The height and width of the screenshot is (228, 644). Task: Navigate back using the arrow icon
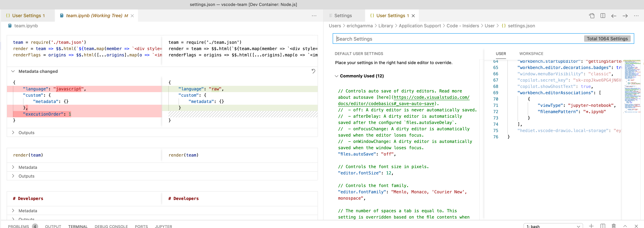pyautogui.click(x=614, y=16)
